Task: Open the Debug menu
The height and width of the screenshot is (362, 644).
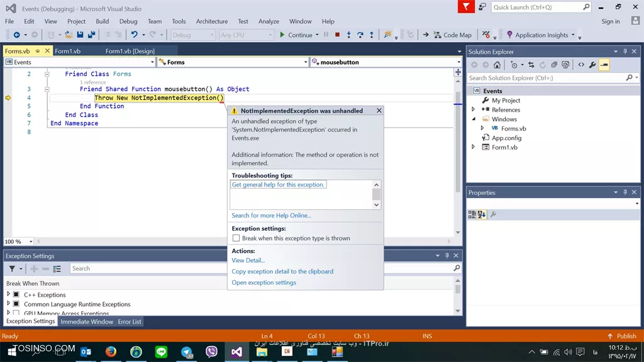Action: click(x=128, y=21)
